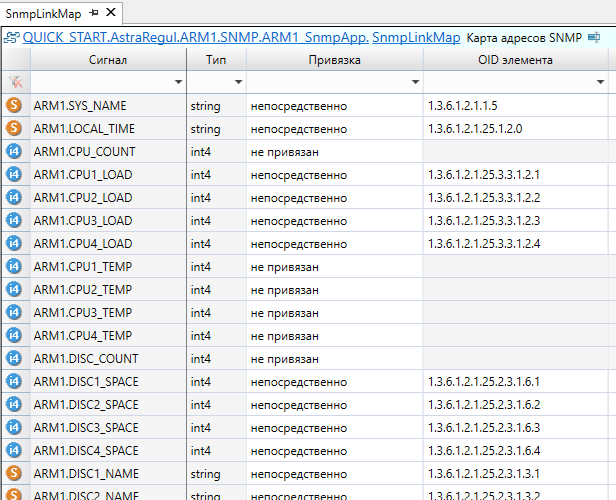Open the OID элемента filter dropdown
This screenshot has width=616, height=500.
click(x=608, y=82)
